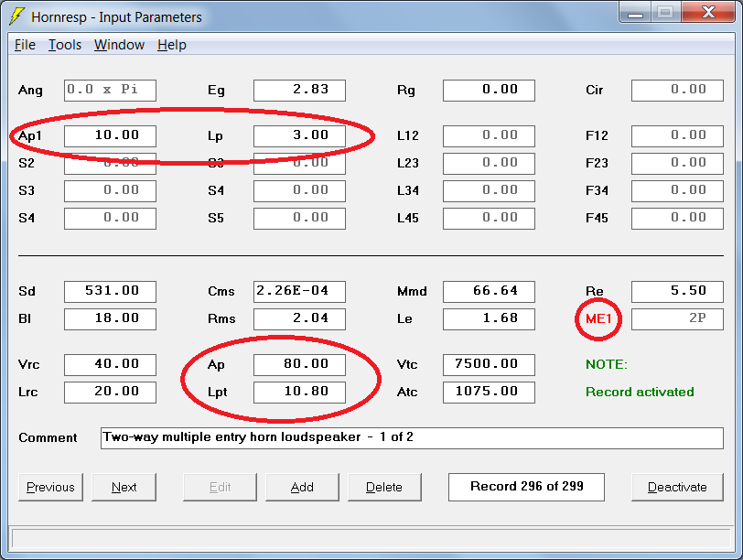Image resolution: width=743 pixels, height=560 pixels.
Task: Click the L23 input field
Action: tap(489, 164)
